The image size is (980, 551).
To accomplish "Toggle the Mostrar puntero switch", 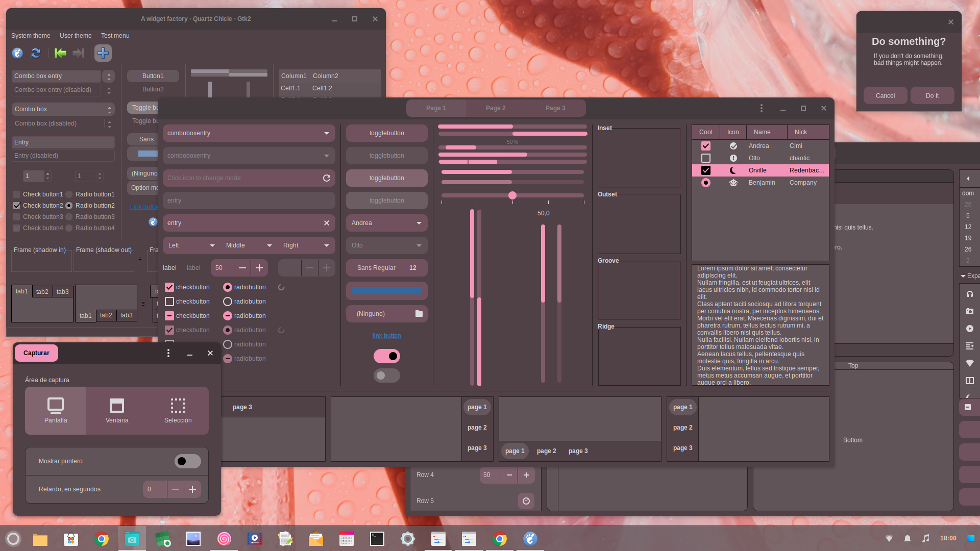I will (188, 461).
